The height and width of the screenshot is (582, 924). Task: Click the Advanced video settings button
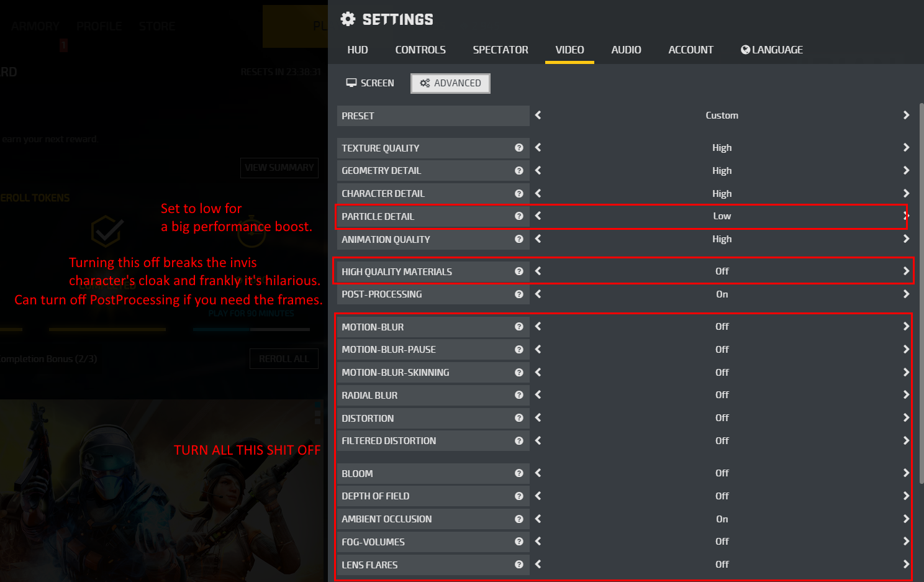[x=450, y=83]
